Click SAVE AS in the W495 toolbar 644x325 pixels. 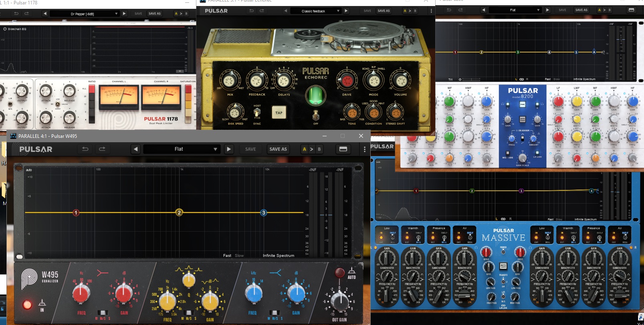pyautogui.click(x=278, y=149)
